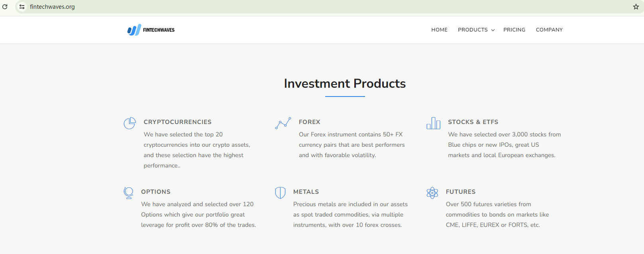Click the Stocks & ETFs heading
The height and width of the screenshot is (254, 644).
click(473, 122)
